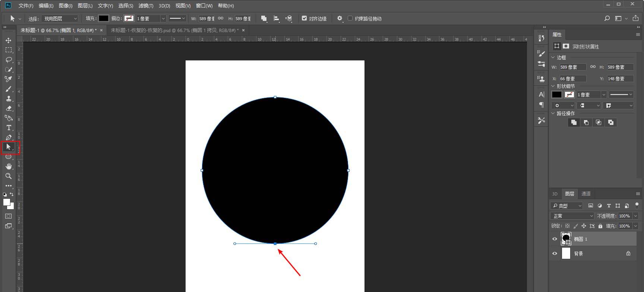
Task: Open the Brush Settings panel icon
Action: (541, 54)
